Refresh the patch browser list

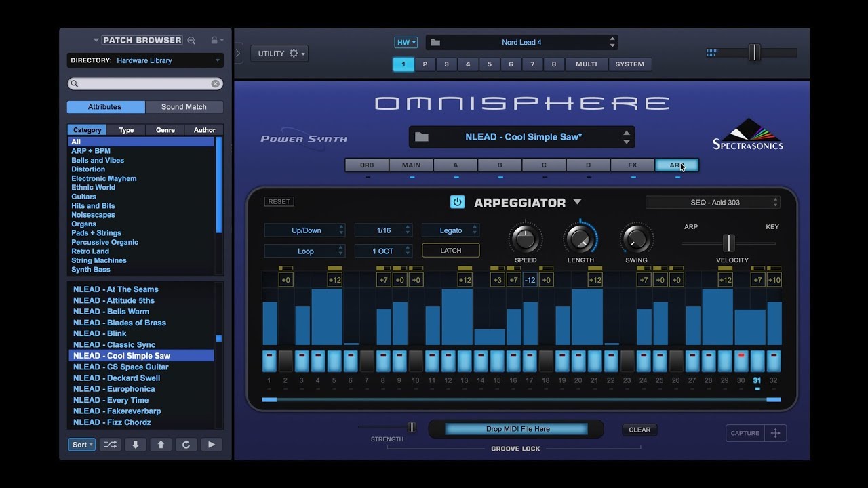click(x=186, y=445)
